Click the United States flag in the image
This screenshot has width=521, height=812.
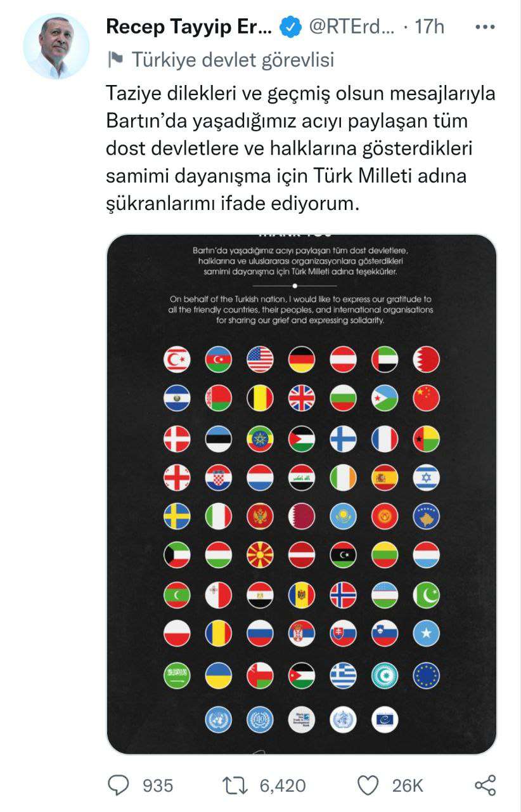point(260,360)
